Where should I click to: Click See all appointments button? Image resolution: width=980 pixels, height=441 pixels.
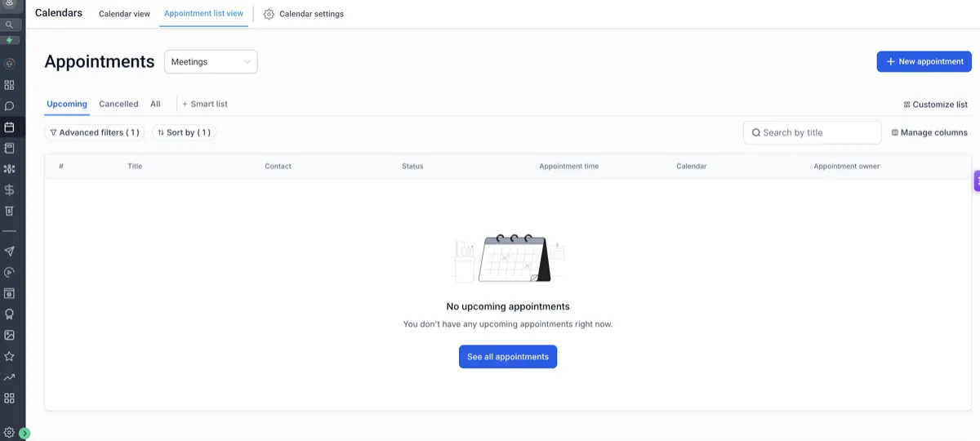click(508, 357)
